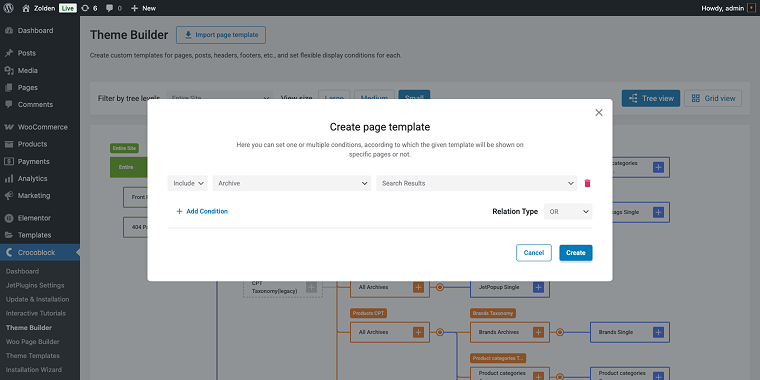
Task: Add template to CPT Taxonomy(legacy) node
Action: pos(312,287)
